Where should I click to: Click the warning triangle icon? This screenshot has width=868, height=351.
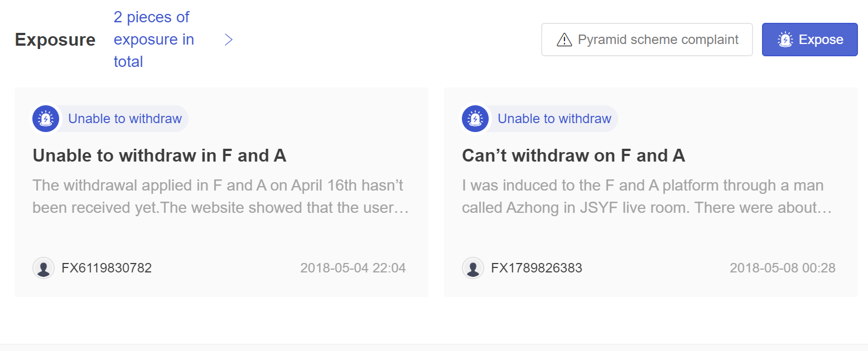(x=564, y=40)
